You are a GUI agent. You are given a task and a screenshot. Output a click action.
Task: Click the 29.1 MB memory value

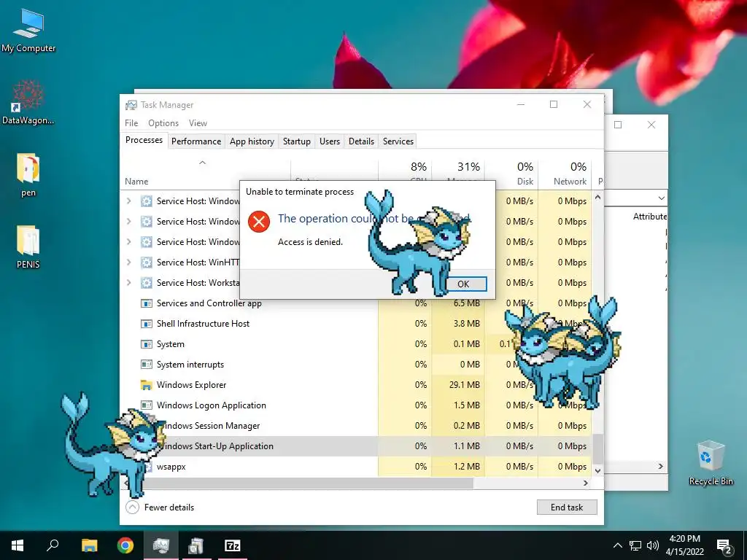(x=464, y=385)
